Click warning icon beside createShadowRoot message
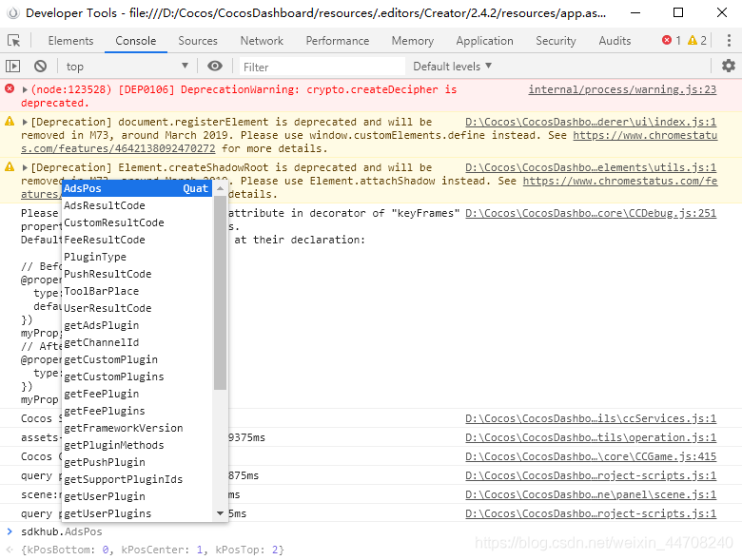This screenshot has height=560, width=742. [10, 167]
